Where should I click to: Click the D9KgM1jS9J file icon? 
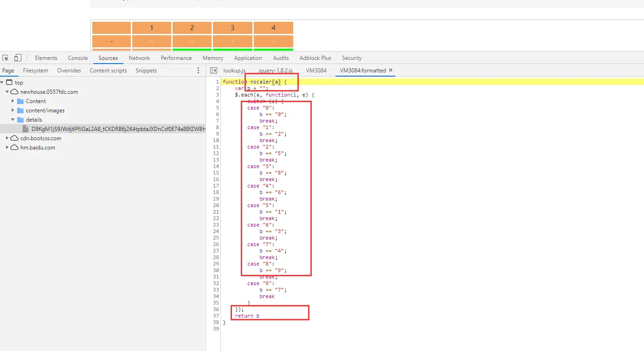coord(26,129)
